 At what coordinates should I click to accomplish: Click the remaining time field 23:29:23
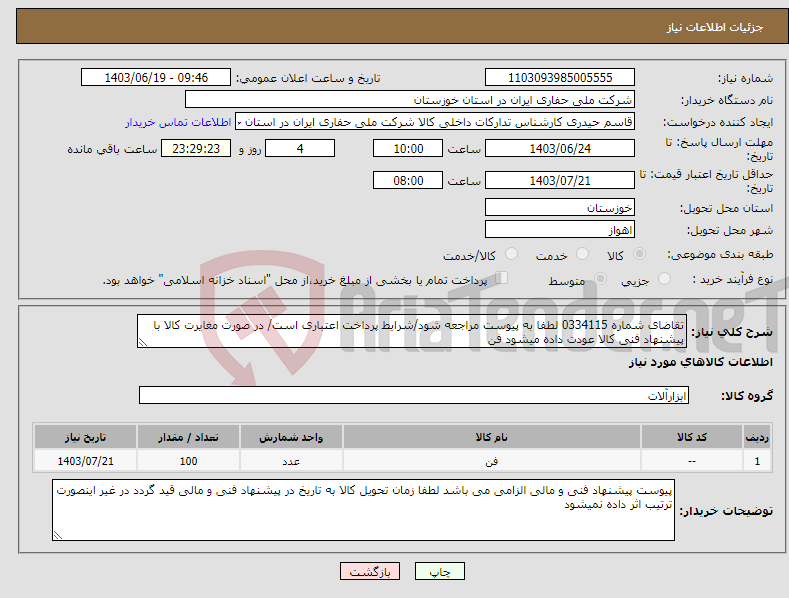tap(196, 148)
